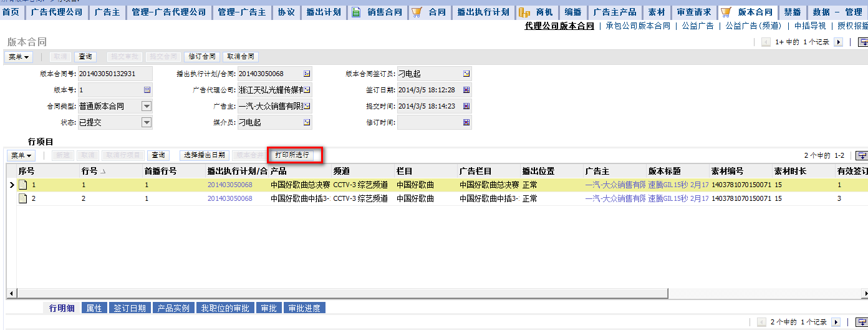Open the calendar icon for 提交时间
Viewport: 868px width, 330px height.
click(466, 106)
